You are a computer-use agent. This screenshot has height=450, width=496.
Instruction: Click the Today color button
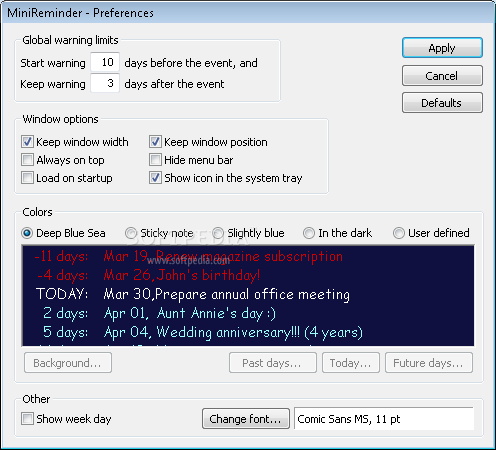(x=351, y=363)
